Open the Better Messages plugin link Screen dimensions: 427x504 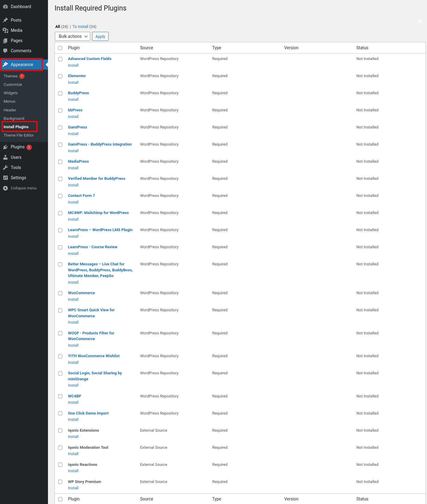[100, 270]
